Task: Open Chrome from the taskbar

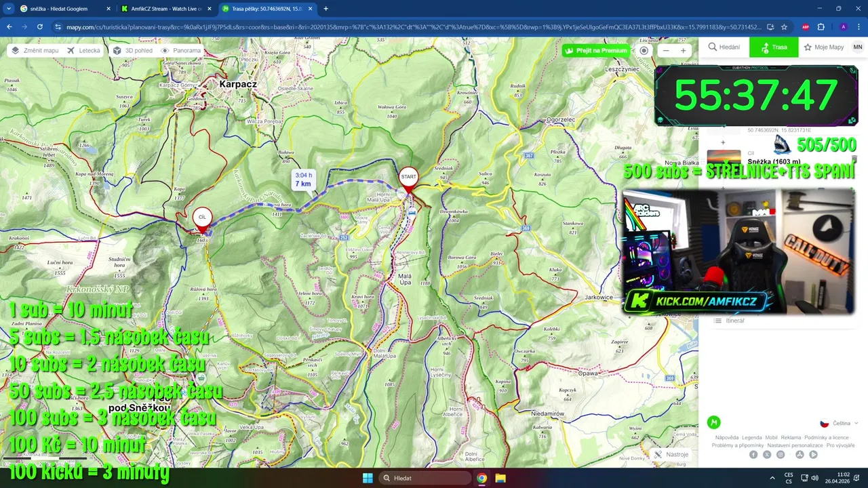Action: click(481, 478)
